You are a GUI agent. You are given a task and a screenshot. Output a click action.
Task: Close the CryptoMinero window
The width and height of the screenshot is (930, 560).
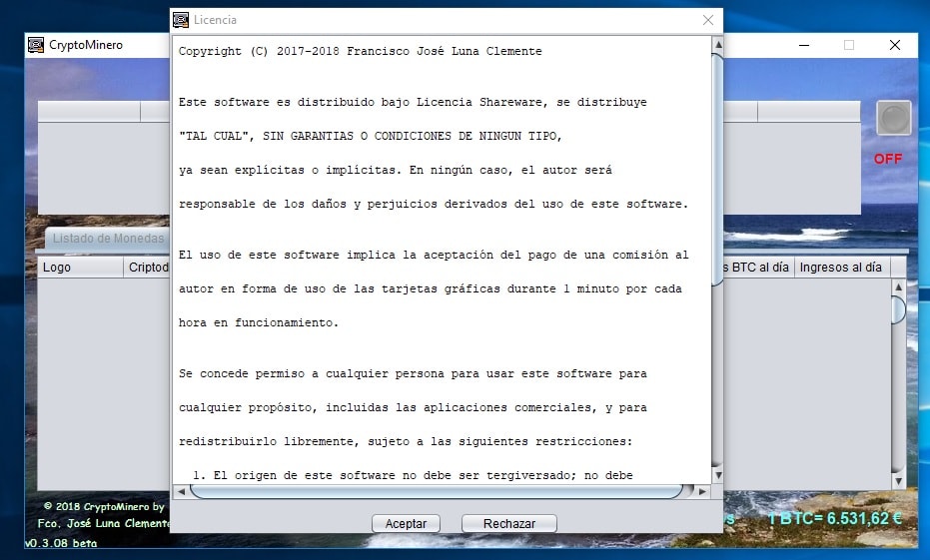click(895, 45)
